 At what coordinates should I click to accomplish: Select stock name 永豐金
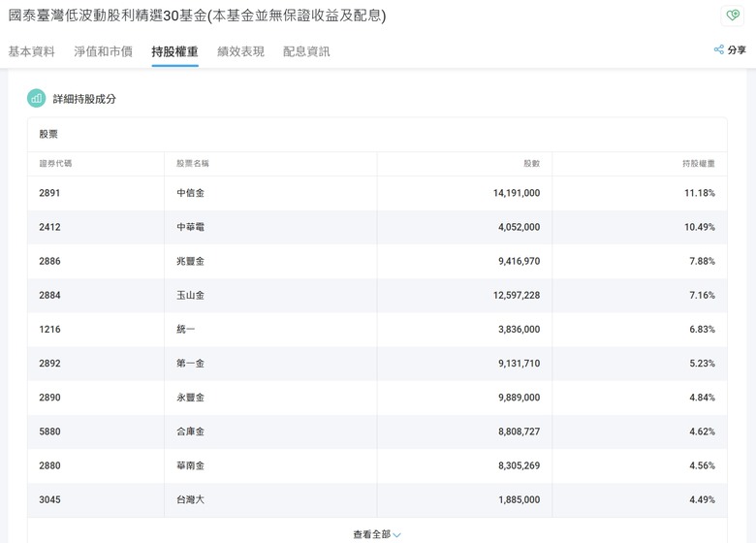coord(190,398)
